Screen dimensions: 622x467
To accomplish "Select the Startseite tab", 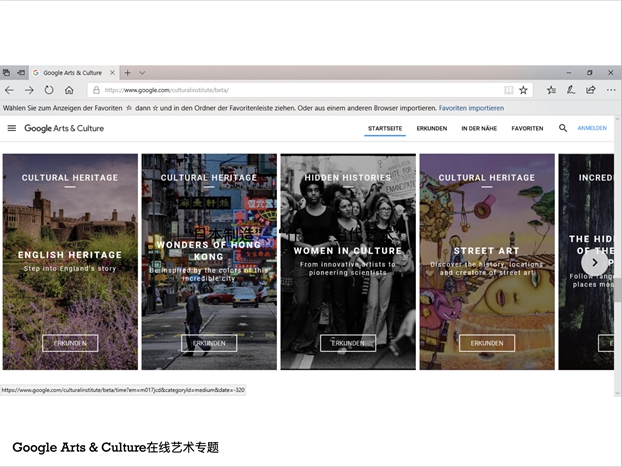I will (385, 128).
